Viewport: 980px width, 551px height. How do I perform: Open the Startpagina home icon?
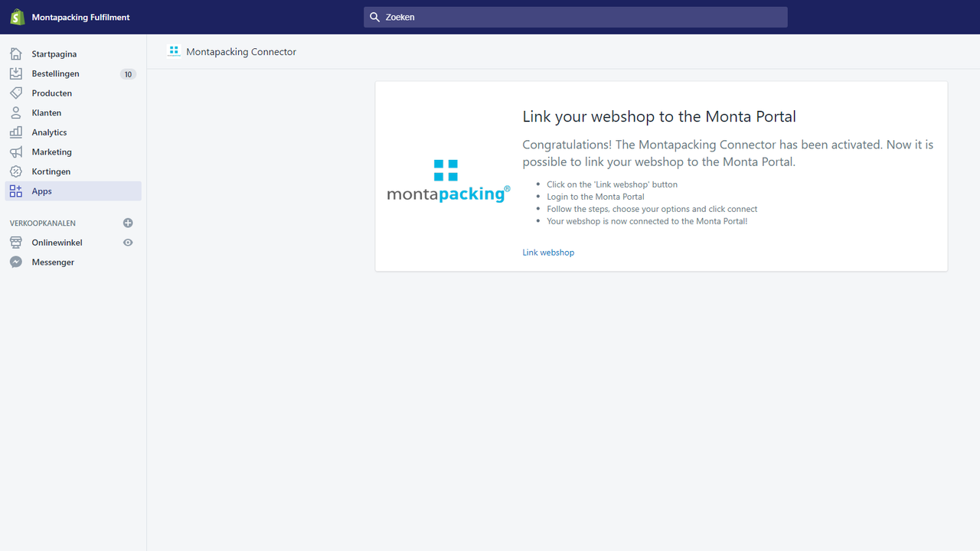15,54
